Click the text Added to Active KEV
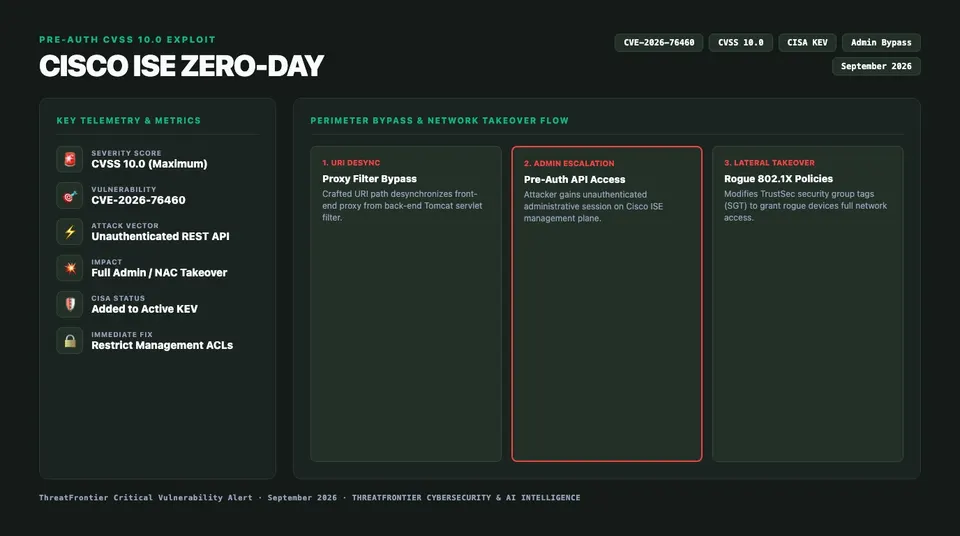This screenshot has width=960, height=536. [144, 309]
